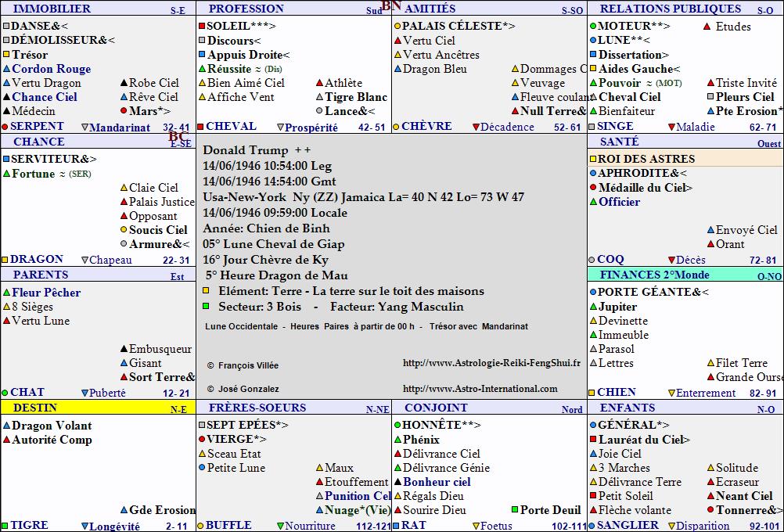
Task: Click the Punition Ciel entry
Action: click(x=358, y=496)
